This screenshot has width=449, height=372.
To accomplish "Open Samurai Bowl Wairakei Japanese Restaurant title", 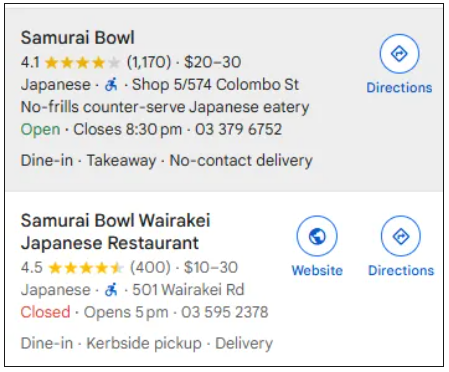I will pos(115,231).
